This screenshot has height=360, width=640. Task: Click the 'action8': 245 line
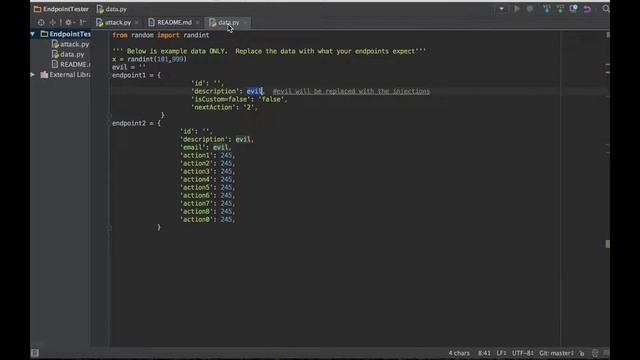(207, 211)
